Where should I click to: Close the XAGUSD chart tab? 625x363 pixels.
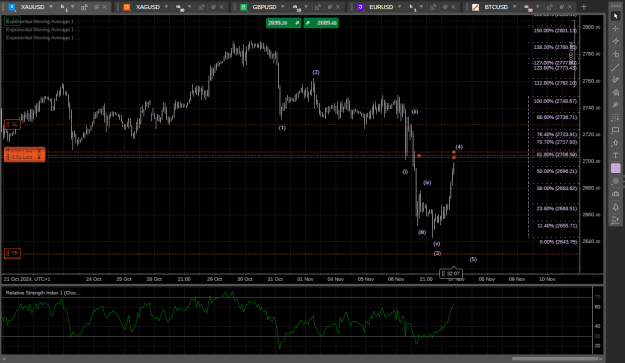click(x=222, y=7)
